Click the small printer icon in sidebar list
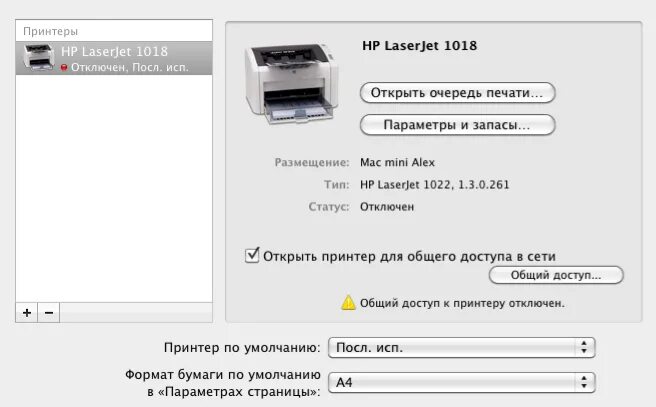The height and width of the screenshot is (407, 656). [x=38, y=58]
